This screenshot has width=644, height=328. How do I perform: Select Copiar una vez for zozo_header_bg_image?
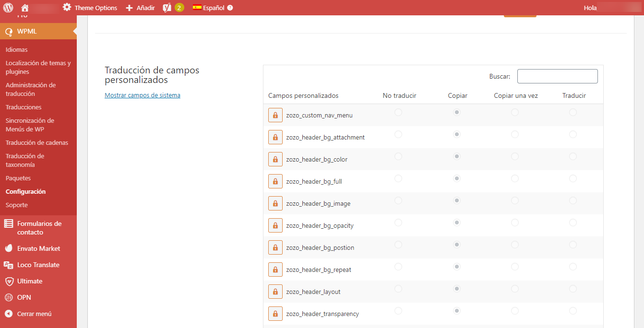515,200
